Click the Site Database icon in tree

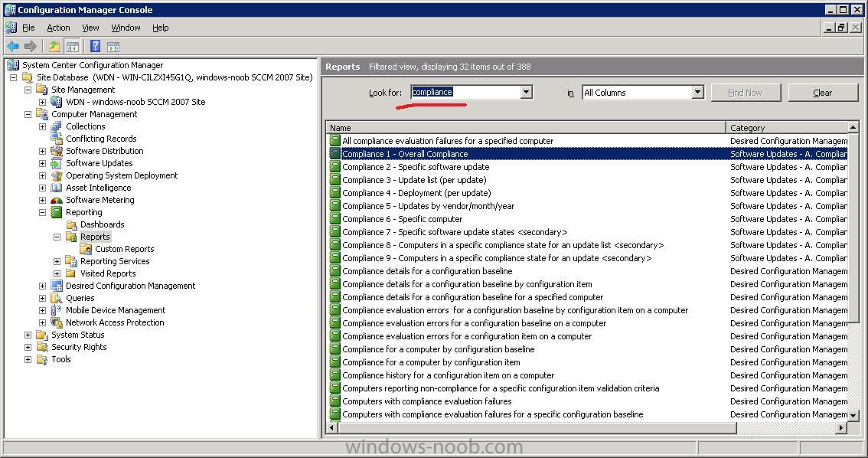[x=28, y=77]
